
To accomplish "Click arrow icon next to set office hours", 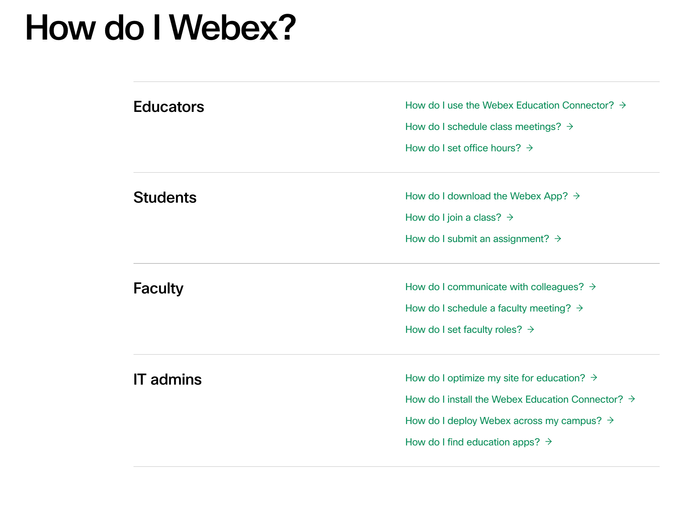I will [530, 148].
